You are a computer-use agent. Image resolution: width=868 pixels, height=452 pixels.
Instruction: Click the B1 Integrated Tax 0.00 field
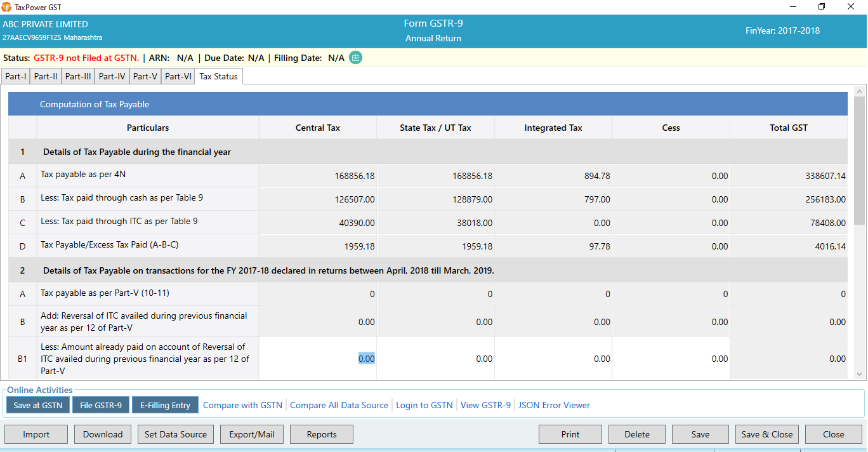tap(553, 359)
